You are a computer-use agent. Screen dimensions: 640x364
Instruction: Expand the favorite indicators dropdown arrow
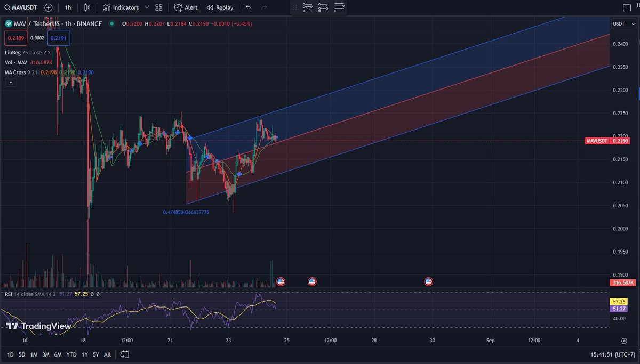point(147,7)
